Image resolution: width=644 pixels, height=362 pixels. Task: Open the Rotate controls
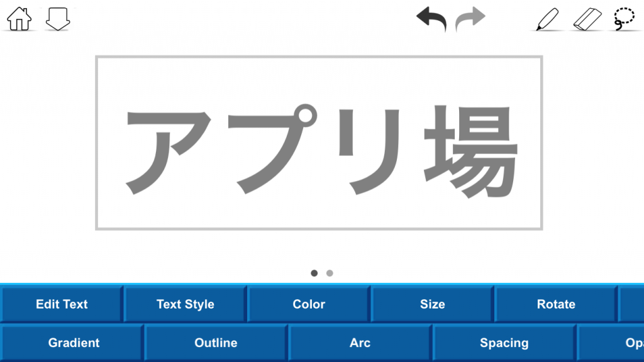[556, 304]
